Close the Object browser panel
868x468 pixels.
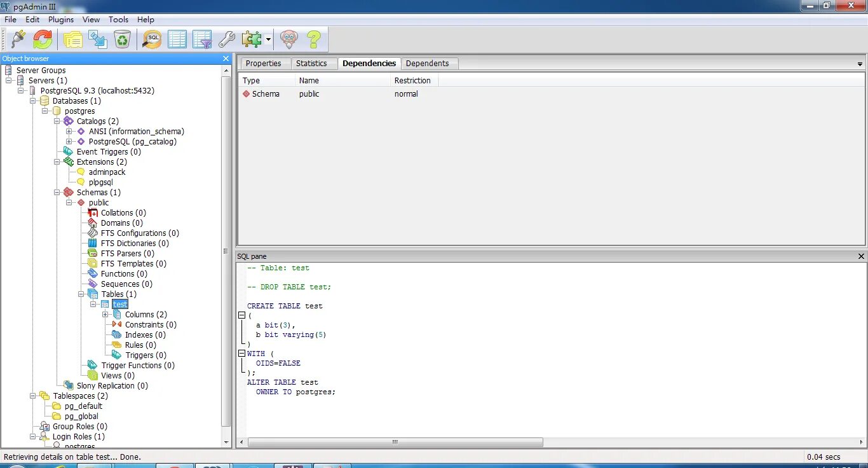coord(226,59)
